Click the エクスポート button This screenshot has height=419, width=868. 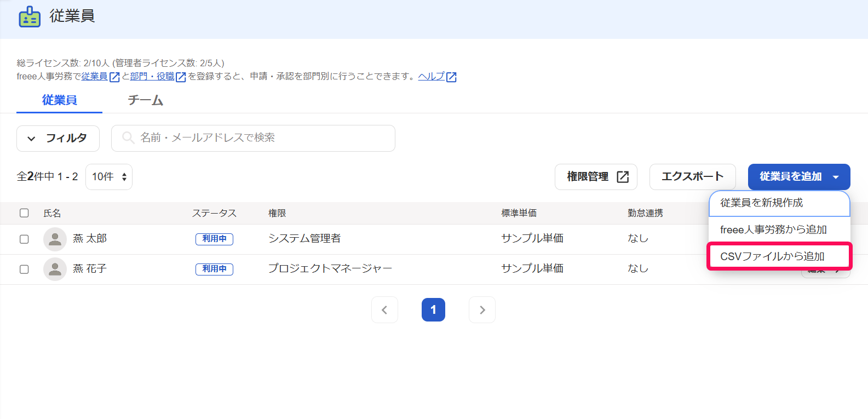click(x=692, y=177)
